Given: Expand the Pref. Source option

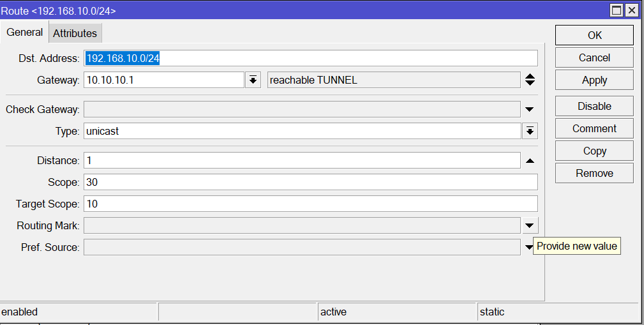Looking at the screenshot, I should [x=529, y=247].
